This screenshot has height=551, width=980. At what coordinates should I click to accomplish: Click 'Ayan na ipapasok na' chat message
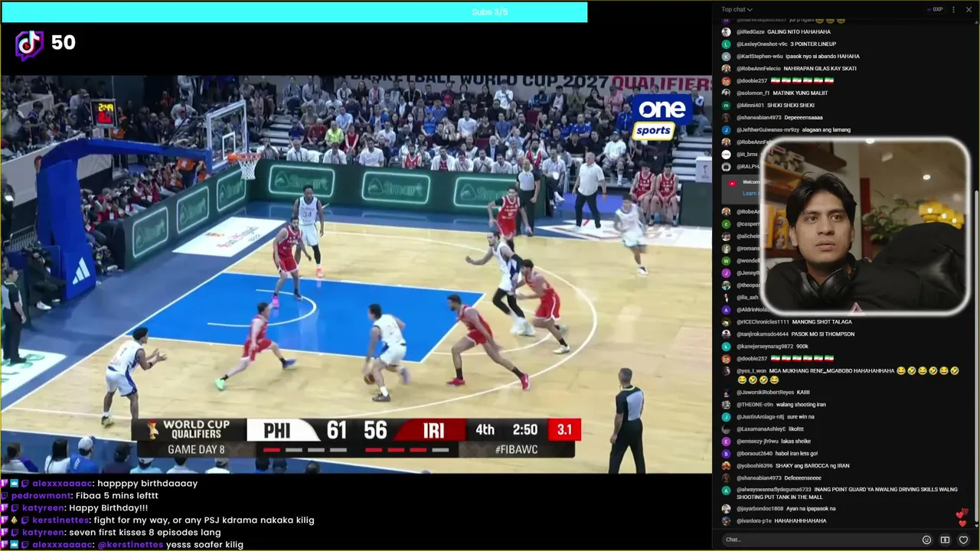click(812, 509)
